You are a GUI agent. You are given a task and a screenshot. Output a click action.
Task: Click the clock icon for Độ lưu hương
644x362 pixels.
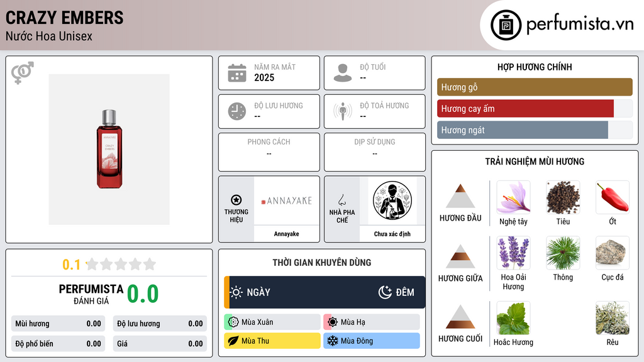(x=237, y=111)
